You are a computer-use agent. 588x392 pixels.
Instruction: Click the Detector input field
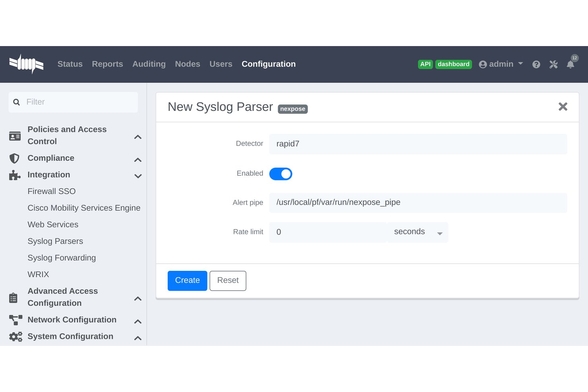[x=418, y=144]
